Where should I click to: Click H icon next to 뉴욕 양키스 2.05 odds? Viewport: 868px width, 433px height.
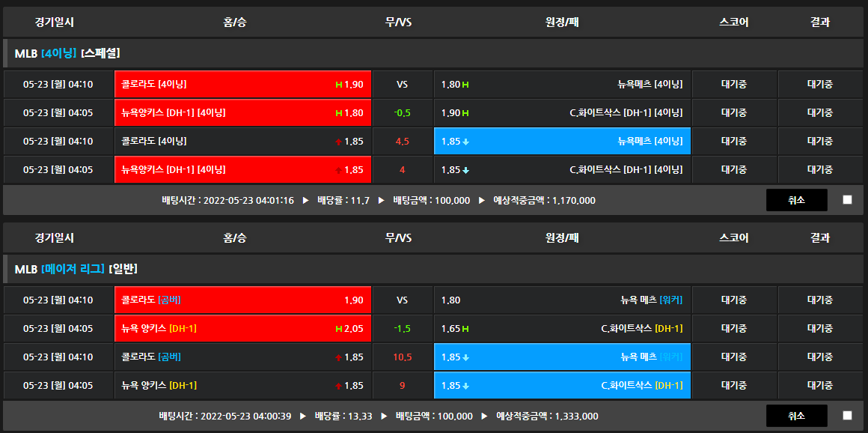(338, 329)
